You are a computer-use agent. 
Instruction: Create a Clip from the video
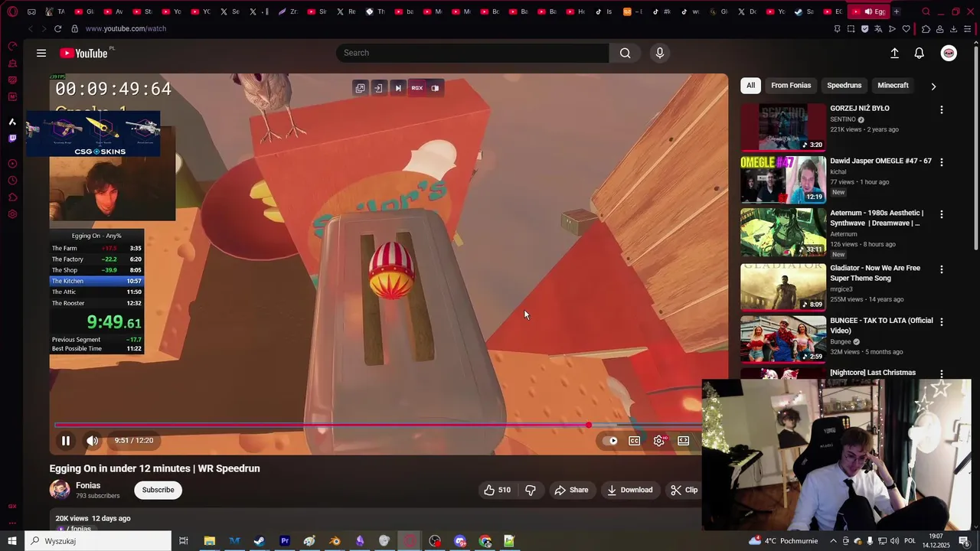click(x=684, y=490)
